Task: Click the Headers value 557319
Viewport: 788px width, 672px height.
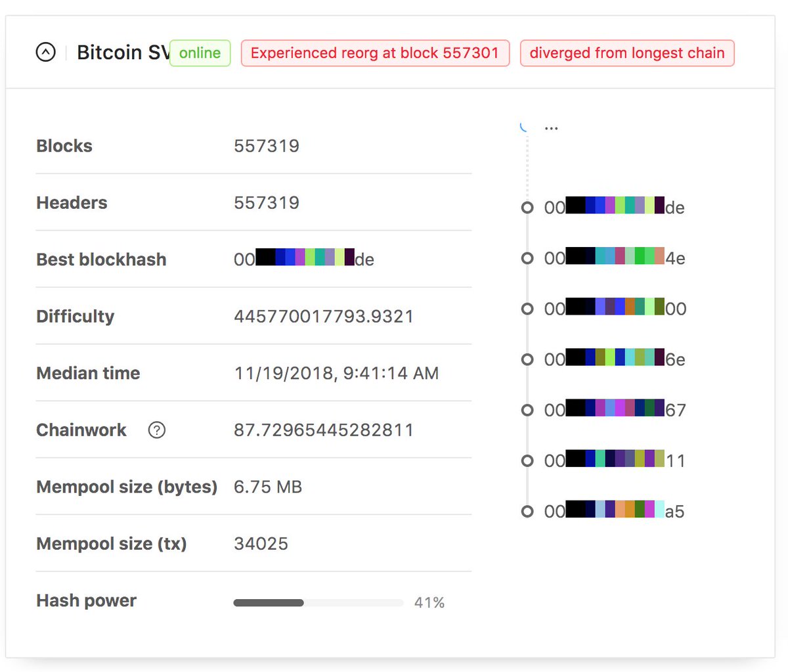Action: pyautogui.click(x=267, y=202)
